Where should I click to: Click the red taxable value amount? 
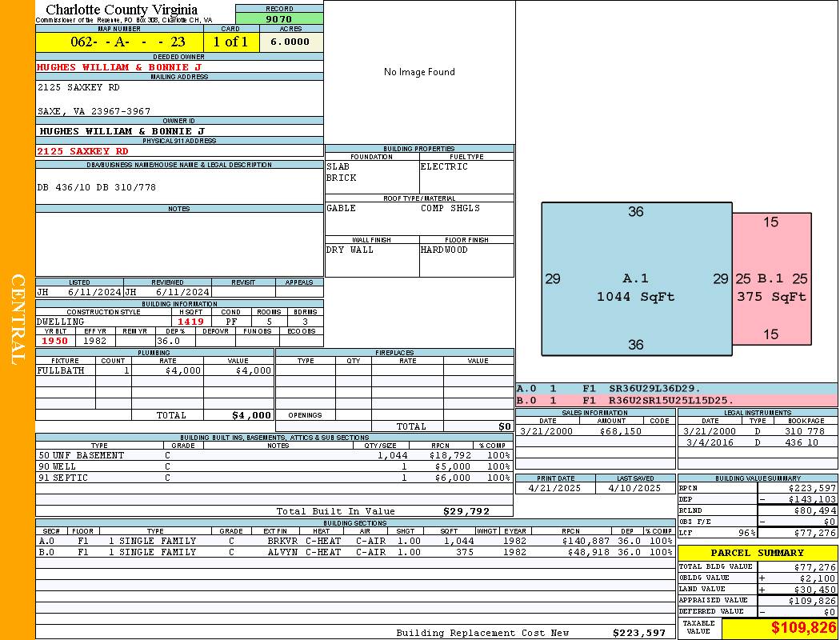point(802,628)
